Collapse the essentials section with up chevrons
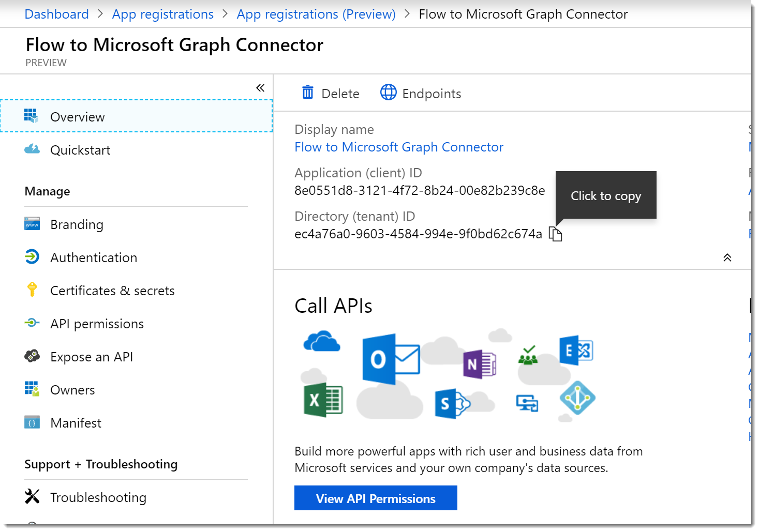The image size is (759, 532). (x=727, y=257)
